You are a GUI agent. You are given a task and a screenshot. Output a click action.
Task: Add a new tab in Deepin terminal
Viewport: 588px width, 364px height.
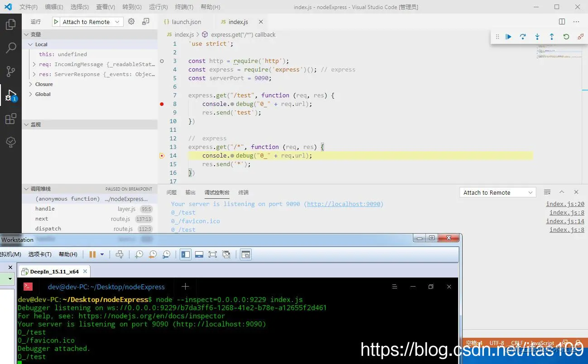pyautogui.click(x=185, y=287)
